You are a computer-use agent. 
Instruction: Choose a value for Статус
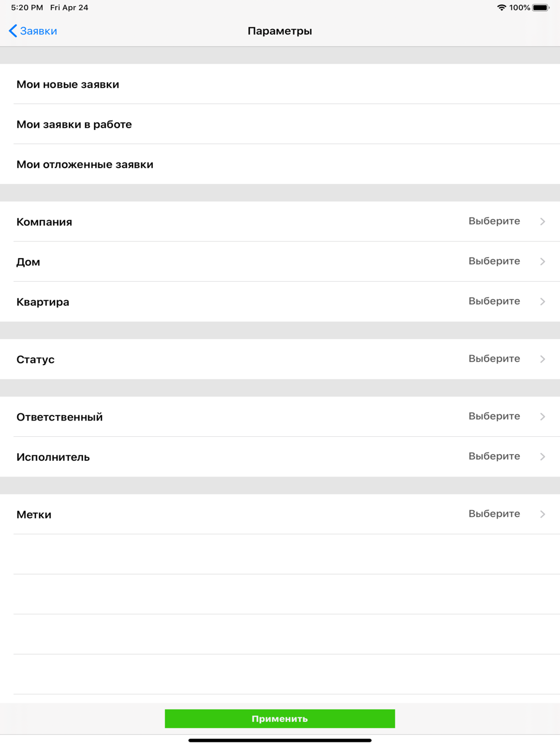494,359
